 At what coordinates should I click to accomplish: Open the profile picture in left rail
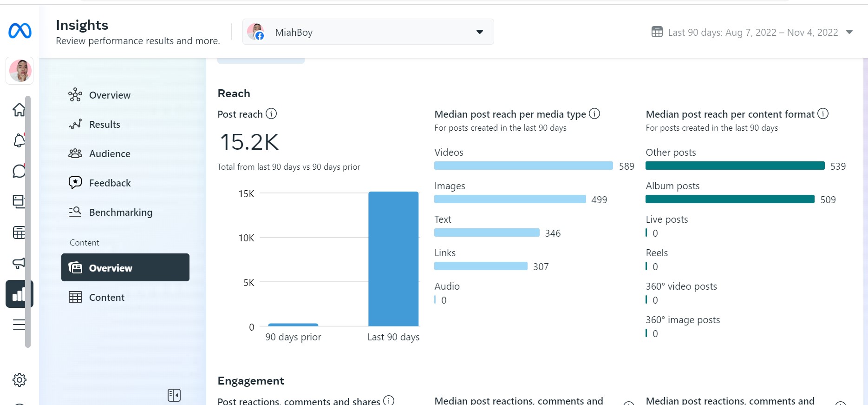tap(20, 71)
